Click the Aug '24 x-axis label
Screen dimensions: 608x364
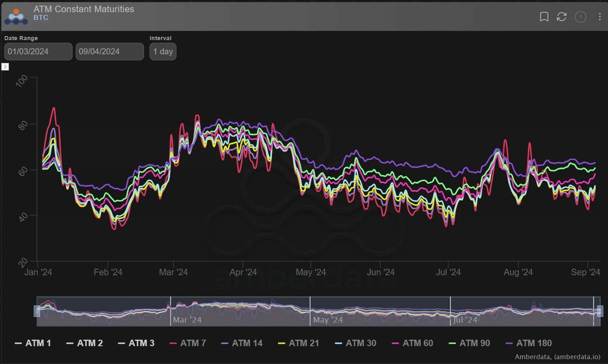pos(518,272)
